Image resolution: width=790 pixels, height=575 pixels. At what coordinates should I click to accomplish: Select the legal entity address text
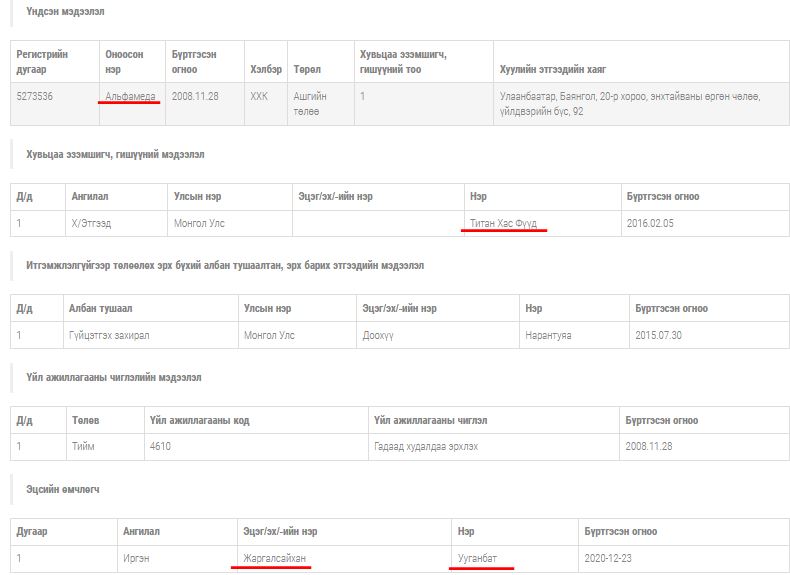[x=628, y=103]
